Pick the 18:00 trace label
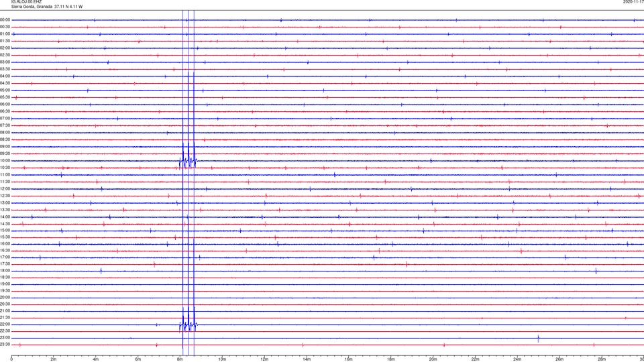The image size is (644, 362). [x=5, y=270]
